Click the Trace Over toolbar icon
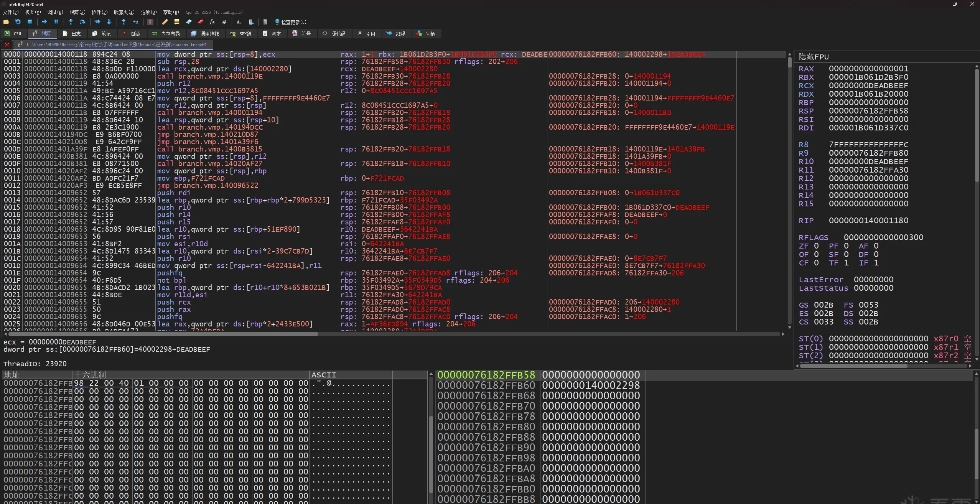Image resolution: width=980 pixels, height=504 pixels. click(109, 22)
